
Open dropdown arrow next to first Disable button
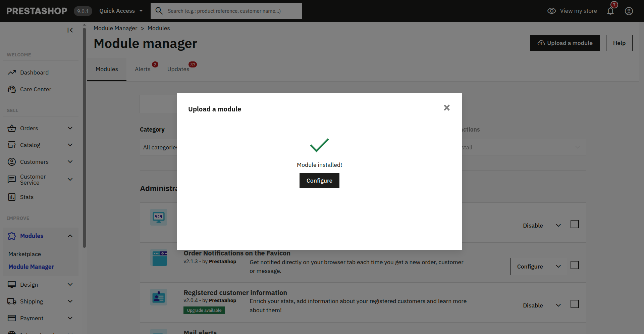point(558,226)
